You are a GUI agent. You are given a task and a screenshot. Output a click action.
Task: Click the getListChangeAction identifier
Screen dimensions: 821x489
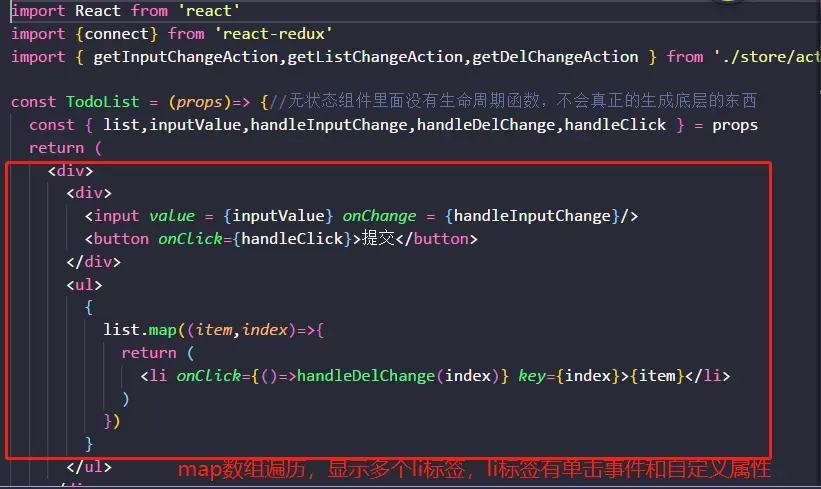(x=375, y=57)
